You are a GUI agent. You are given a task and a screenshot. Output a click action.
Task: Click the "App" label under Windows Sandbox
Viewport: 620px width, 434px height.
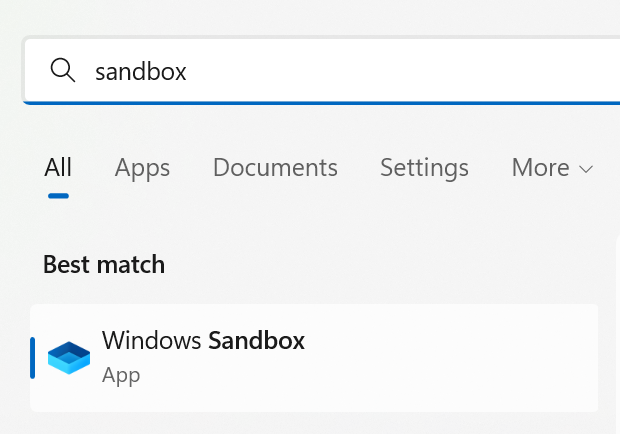click(121, 376)
